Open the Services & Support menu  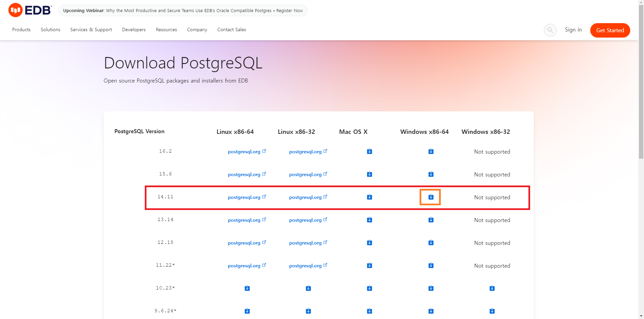pyautogui.click(x=91, y=30)
